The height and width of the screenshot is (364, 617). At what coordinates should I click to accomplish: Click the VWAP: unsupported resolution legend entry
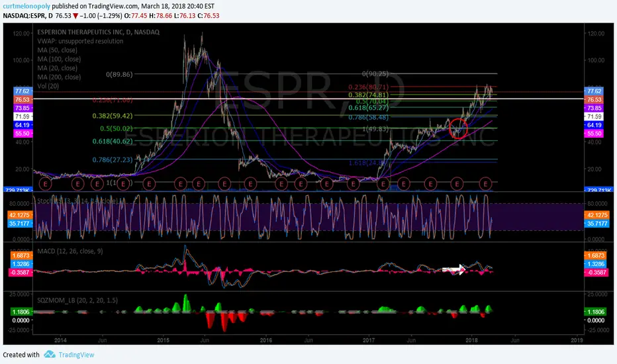pos(80,41)
